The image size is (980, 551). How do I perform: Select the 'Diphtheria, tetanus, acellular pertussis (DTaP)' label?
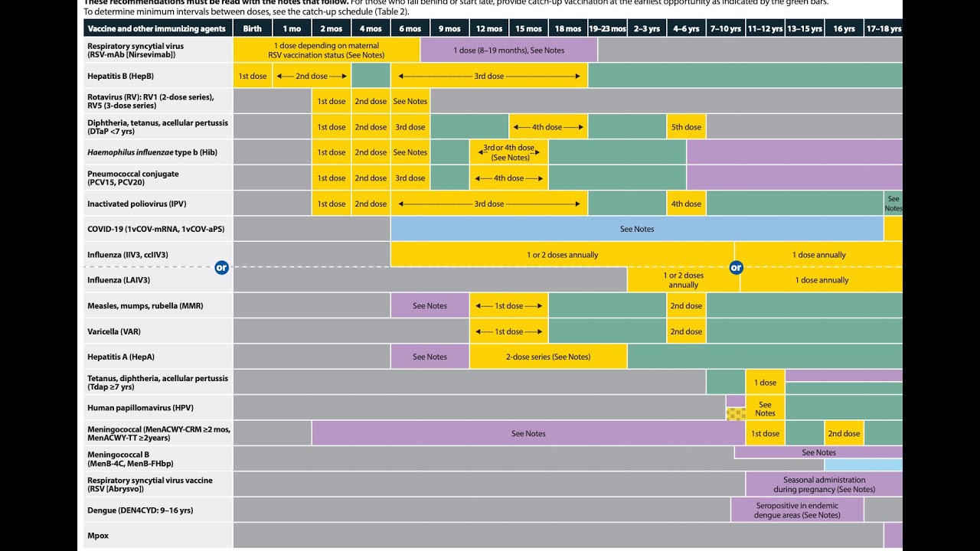(x=157, y=126)
